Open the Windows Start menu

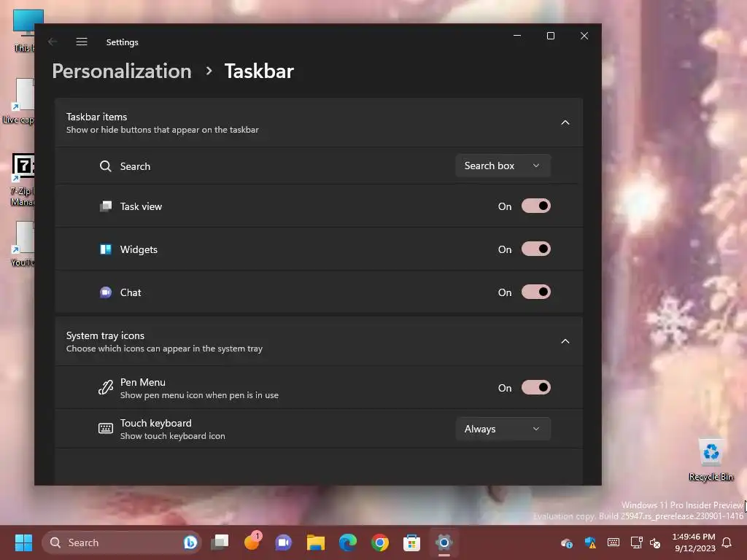(x=23, y=542)
